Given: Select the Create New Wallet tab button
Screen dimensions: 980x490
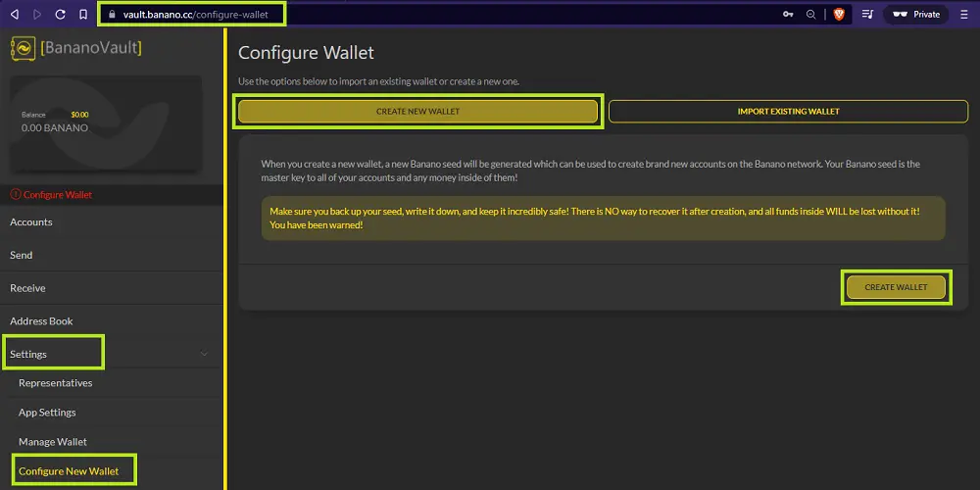Looking at the screenshot, I should coord(417,112).
